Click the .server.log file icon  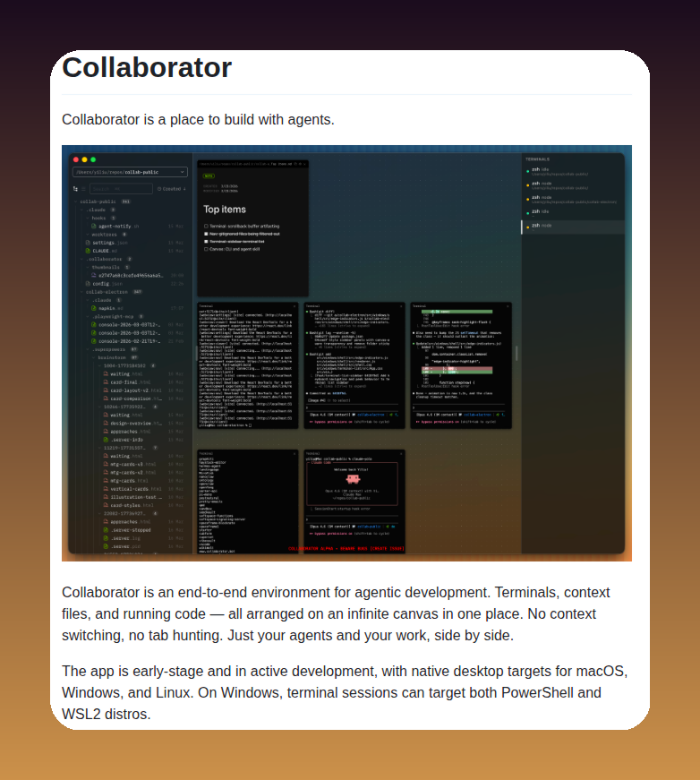coord(106,537)
